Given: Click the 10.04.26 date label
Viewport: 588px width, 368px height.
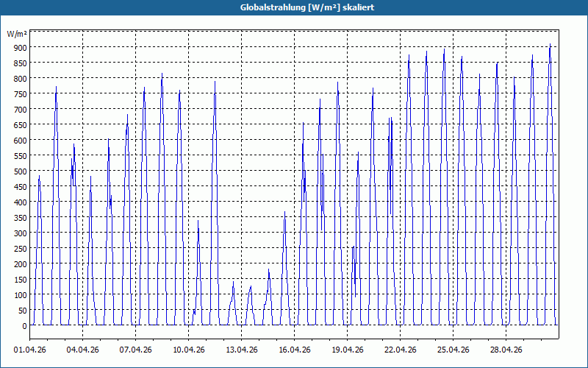Looking at the screenshot, I should 189,350.
